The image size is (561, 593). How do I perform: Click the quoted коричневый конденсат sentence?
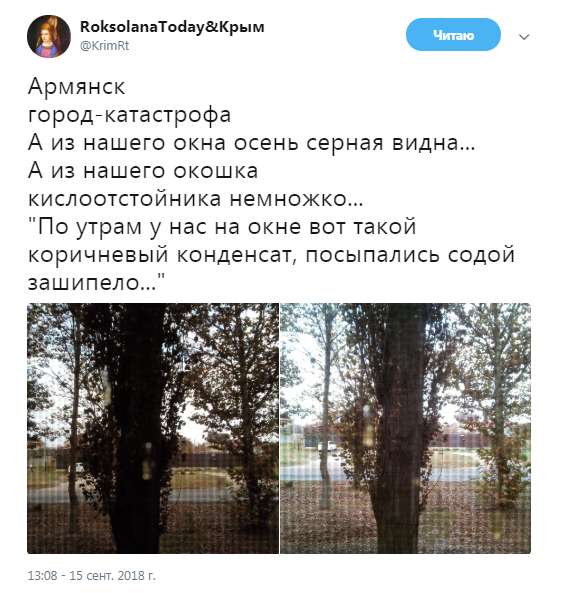(x=271, y=255)
